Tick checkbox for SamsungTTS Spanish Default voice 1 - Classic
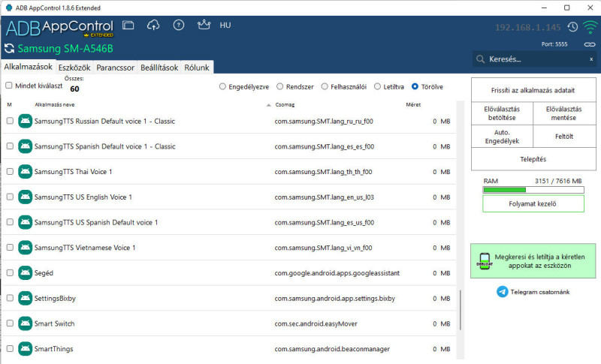 (x=10, y=146)
